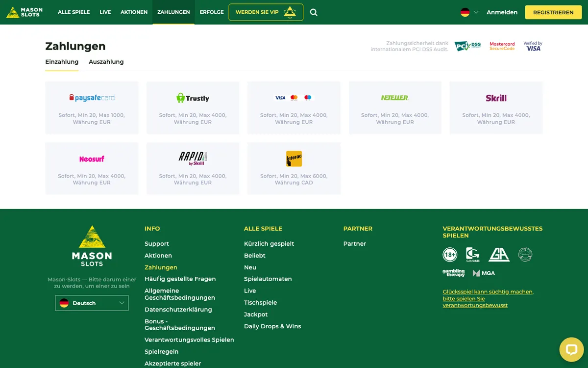Select the paysafecard payment method
This screenshot has height=368, width=588.
click(92, 108)
